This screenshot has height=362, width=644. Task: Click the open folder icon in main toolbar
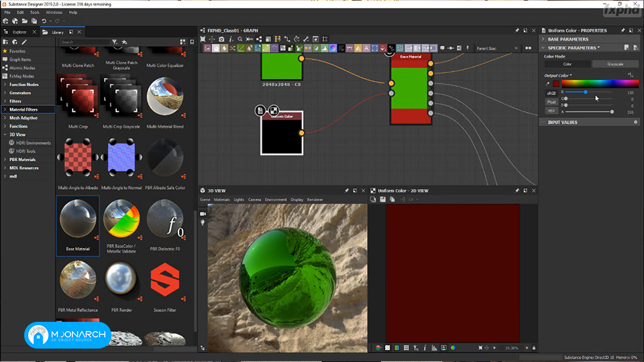pos(25,21)
